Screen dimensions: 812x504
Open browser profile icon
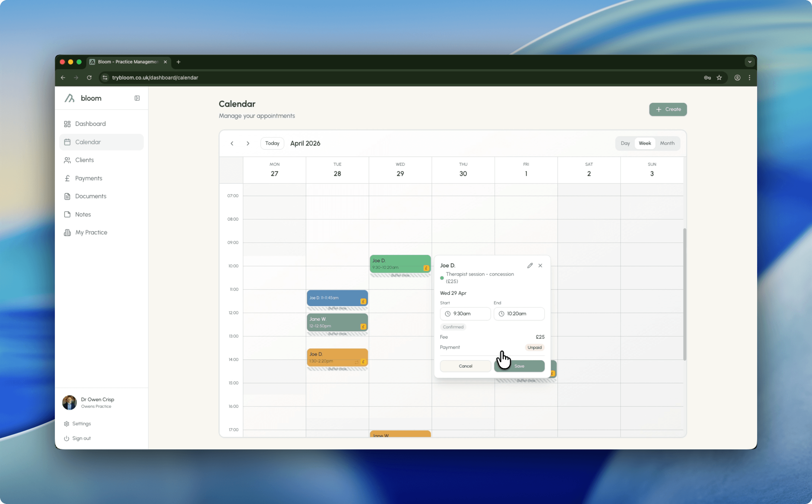click(737, 78)
